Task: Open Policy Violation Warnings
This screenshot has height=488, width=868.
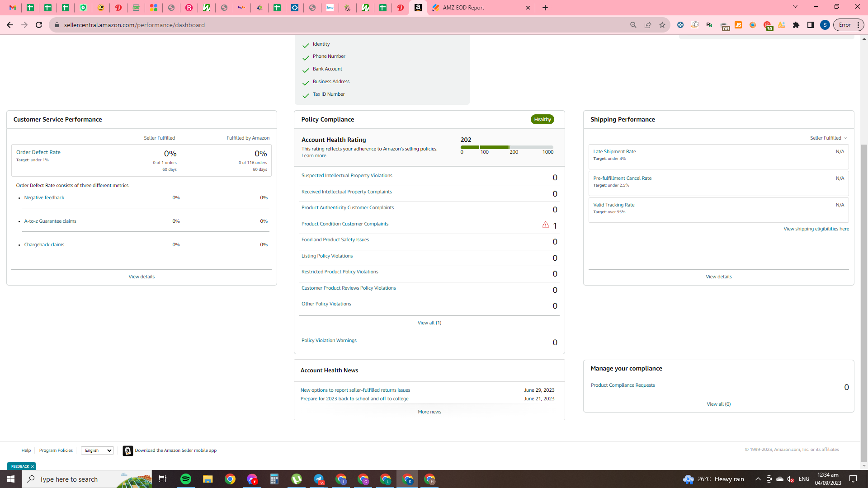Action: [329, 341]
